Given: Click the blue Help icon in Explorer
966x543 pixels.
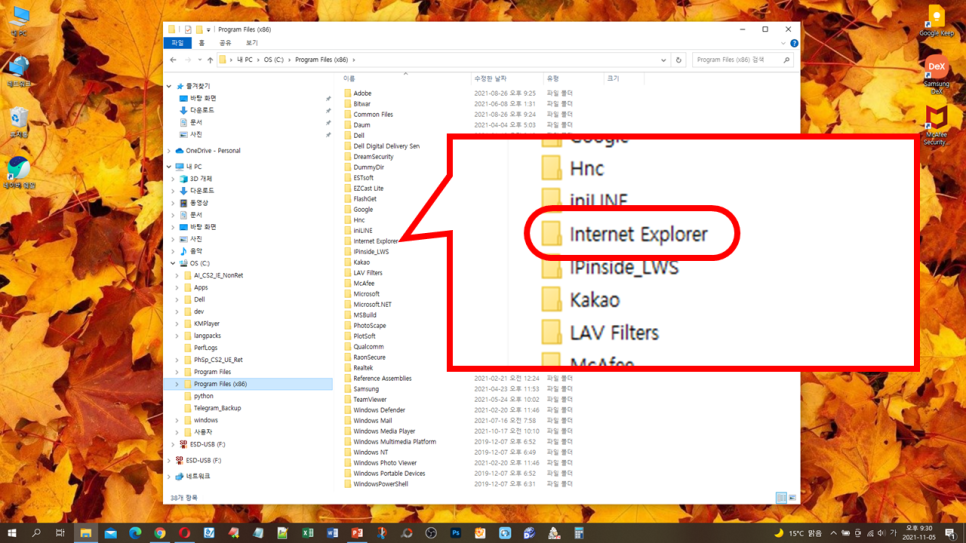Looking at the screenshot, I should tap(794, 43).
